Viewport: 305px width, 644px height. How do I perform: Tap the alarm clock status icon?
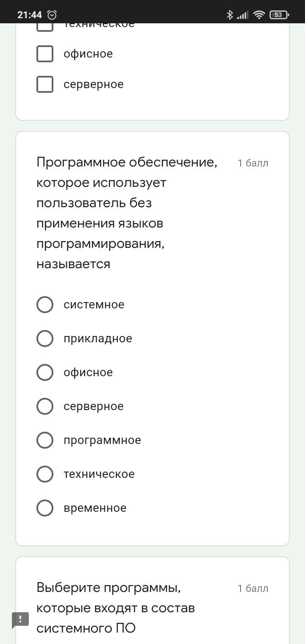[52, 15]
